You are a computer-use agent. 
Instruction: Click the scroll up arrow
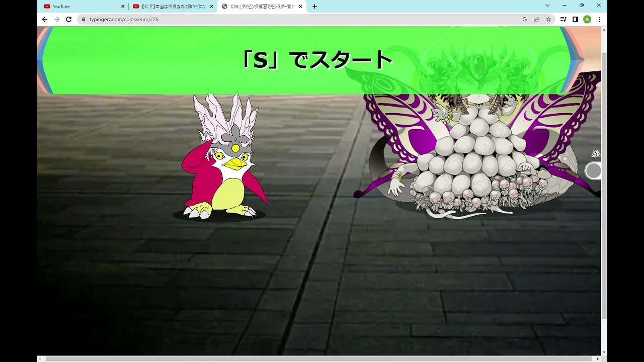coord(604,29)
